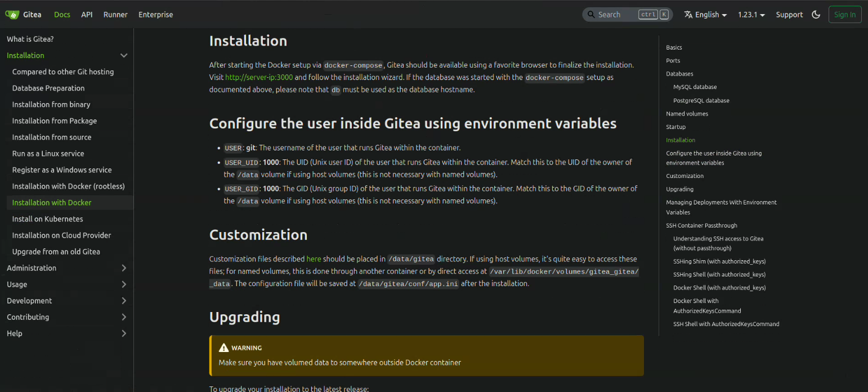Screen dimensions: 868x392
Task: Open Installation from source page
Action: pos(52,137)
